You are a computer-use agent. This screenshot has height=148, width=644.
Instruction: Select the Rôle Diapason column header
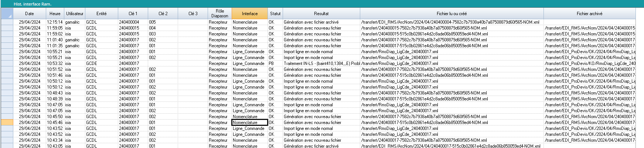(x=219, y=14)
